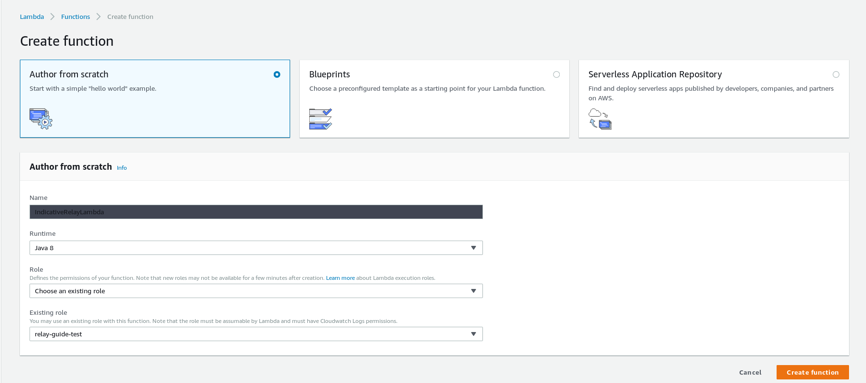
Task: Click the Create function button
Action: [812, 372]
